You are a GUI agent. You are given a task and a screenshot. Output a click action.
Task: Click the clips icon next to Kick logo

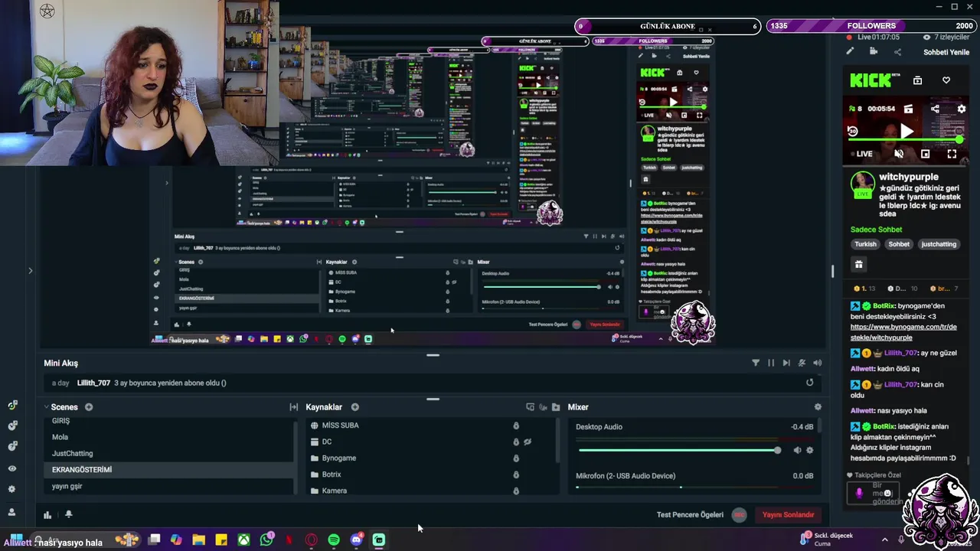pyautogui.click(x=917, y=80)
